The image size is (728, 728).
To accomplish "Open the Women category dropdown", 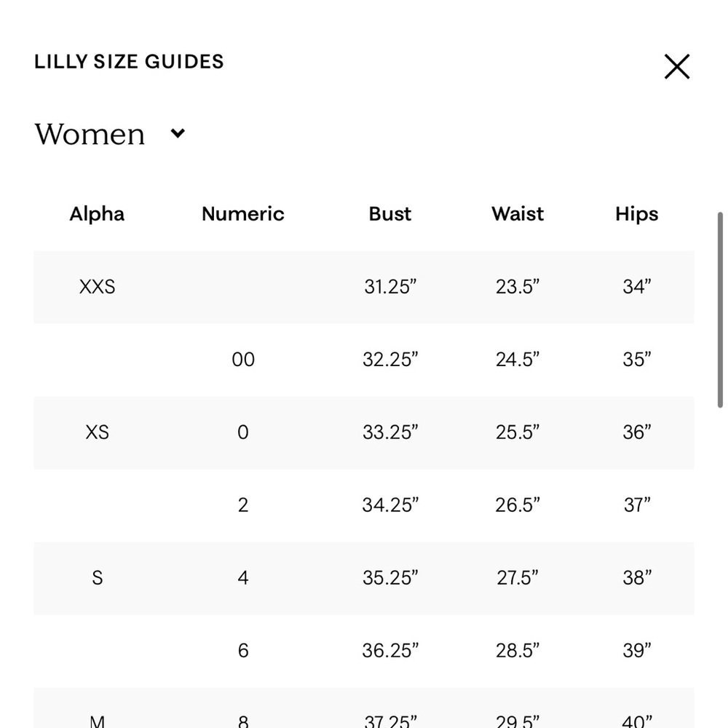I will (x=110, y=134).
